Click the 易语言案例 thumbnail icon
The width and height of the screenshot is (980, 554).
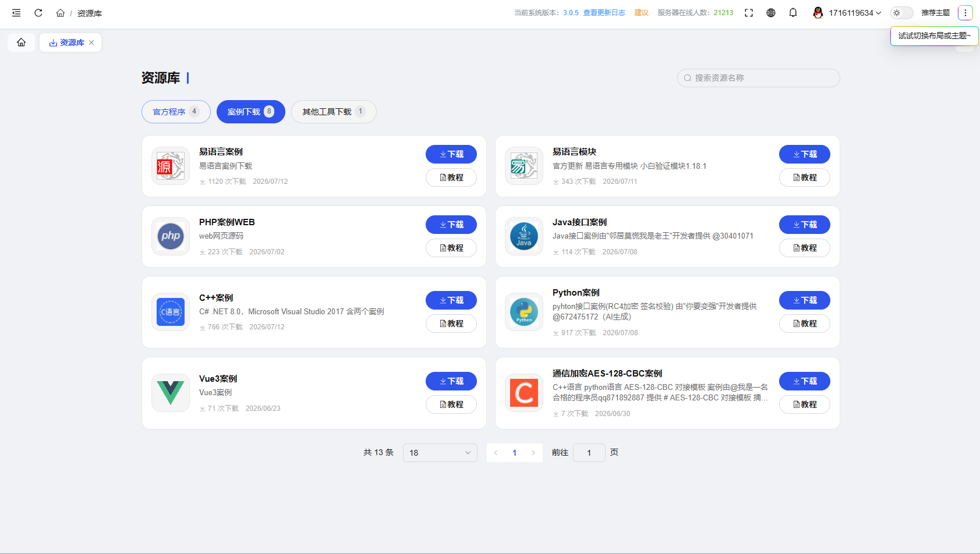coord(171,166)
